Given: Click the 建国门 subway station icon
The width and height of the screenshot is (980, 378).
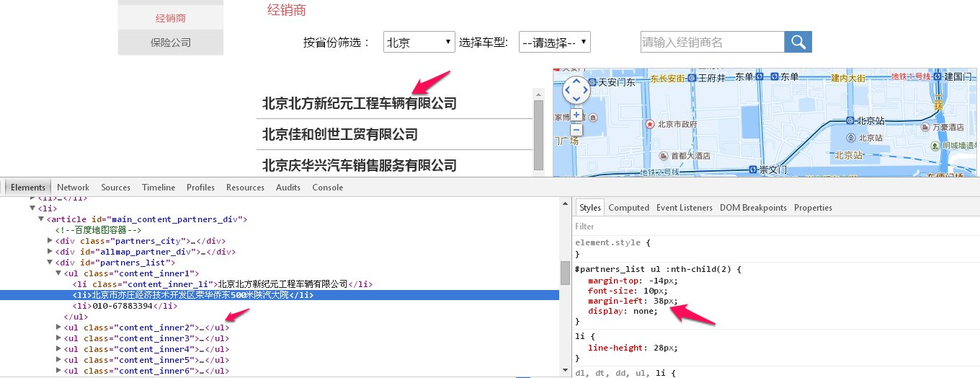Looking at the screenshot, I should 937,76.
